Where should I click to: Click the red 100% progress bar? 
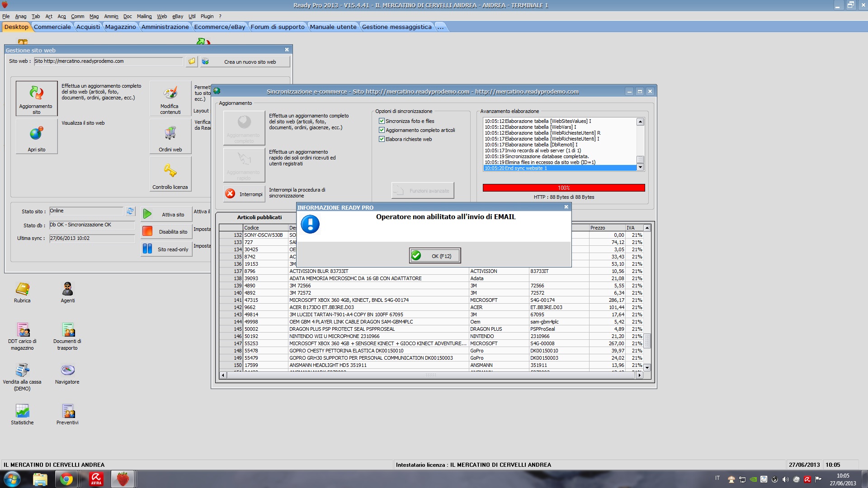click(563, 188)
